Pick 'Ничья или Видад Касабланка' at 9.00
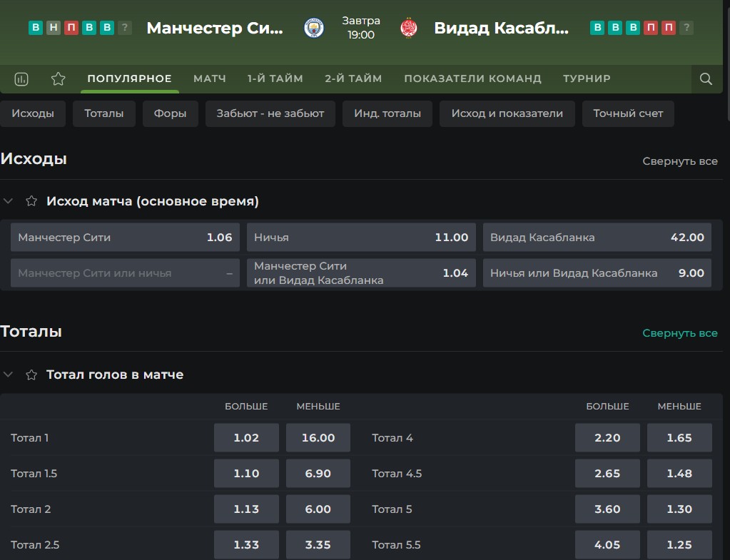 597,273
